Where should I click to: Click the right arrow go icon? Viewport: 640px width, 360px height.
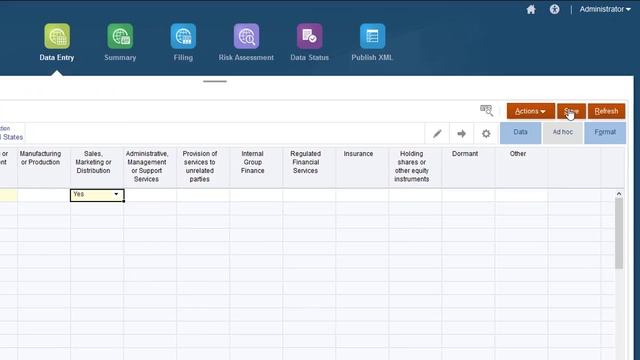[462, 133]
